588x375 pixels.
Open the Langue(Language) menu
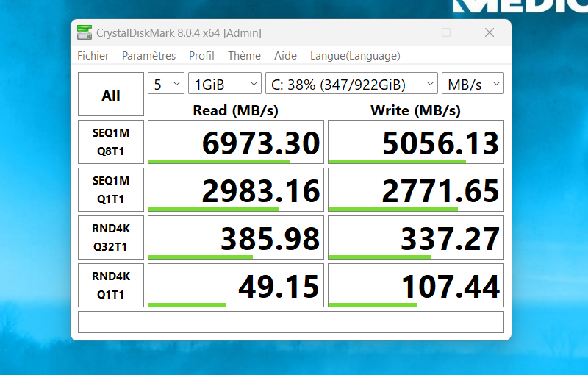tap(355, 56)
